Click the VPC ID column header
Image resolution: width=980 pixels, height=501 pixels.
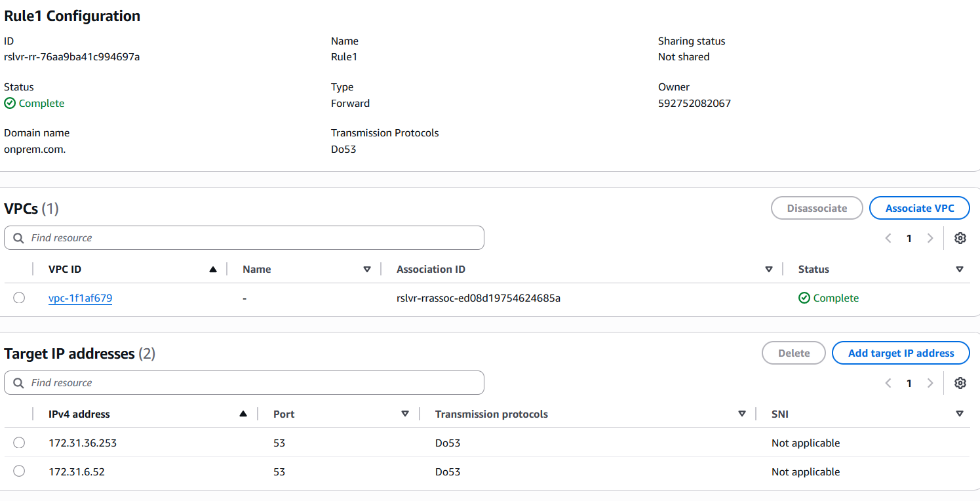[65, 269]
